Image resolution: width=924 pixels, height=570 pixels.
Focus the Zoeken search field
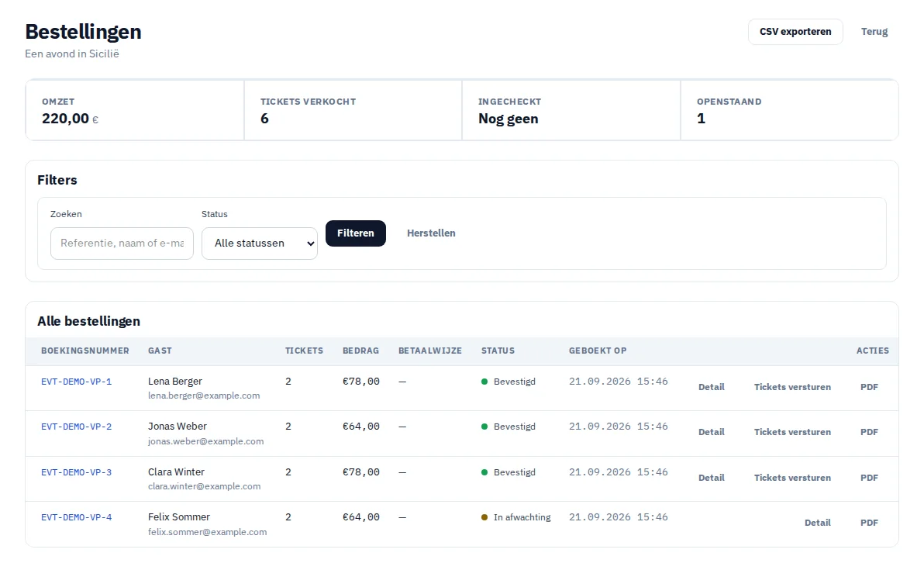(x=122, y=244)
